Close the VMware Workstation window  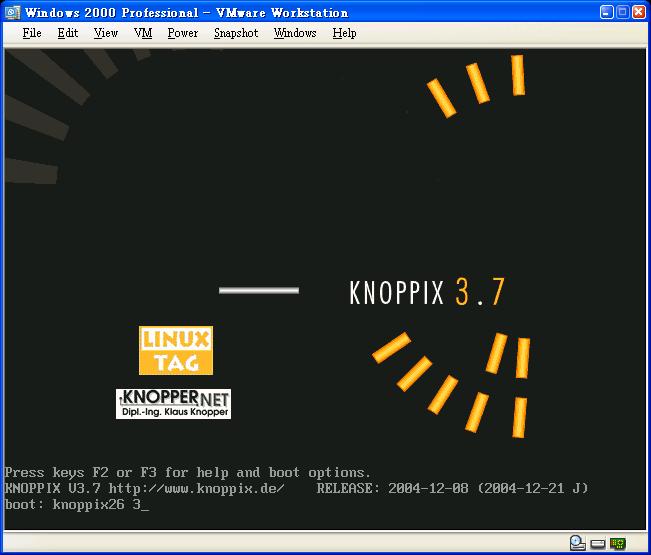point(638,12)
